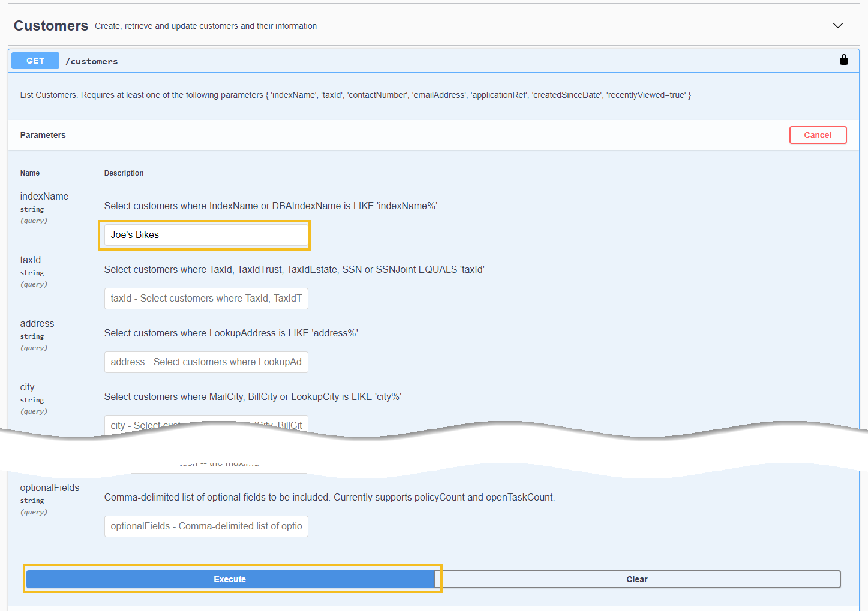This screenshot has width=868, height=611.
Task: Click into the address input box
Action: click(206, 362)
